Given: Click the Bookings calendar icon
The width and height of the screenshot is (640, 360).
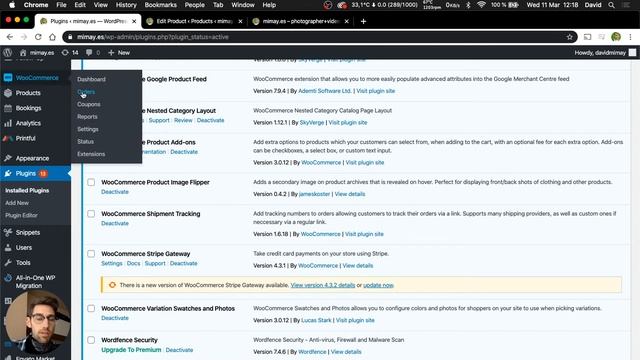Looking at the screenshot, I should (8, 108).
